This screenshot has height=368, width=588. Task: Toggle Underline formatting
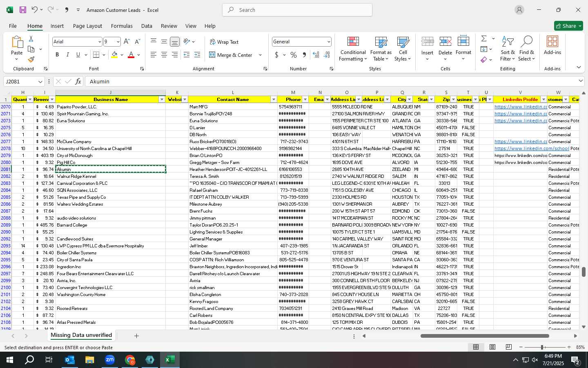click(x=78, y=55)
